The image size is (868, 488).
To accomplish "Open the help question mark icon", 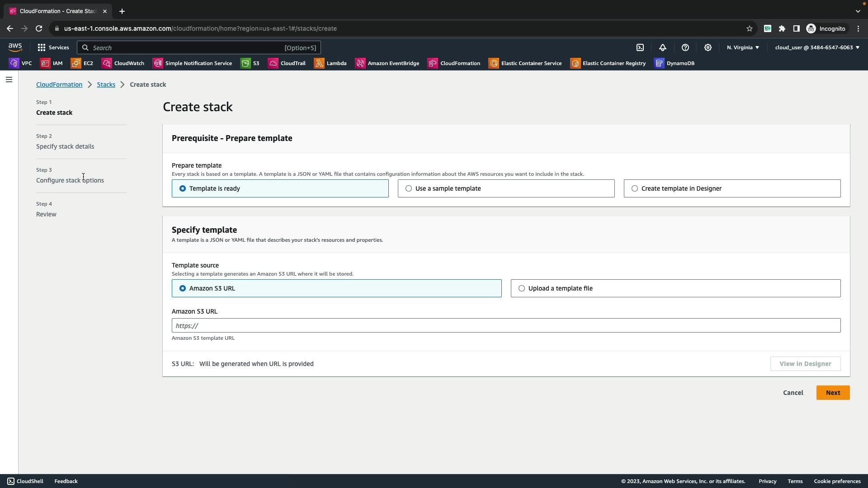I will pos(685,47).
